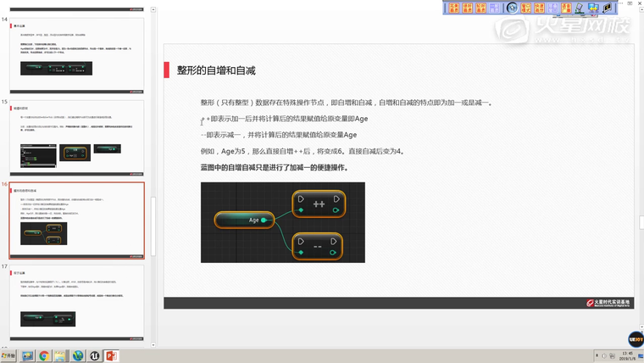Select slide 17 thumbnail
This screenshot has height=363, width=644.
[77, 301]
